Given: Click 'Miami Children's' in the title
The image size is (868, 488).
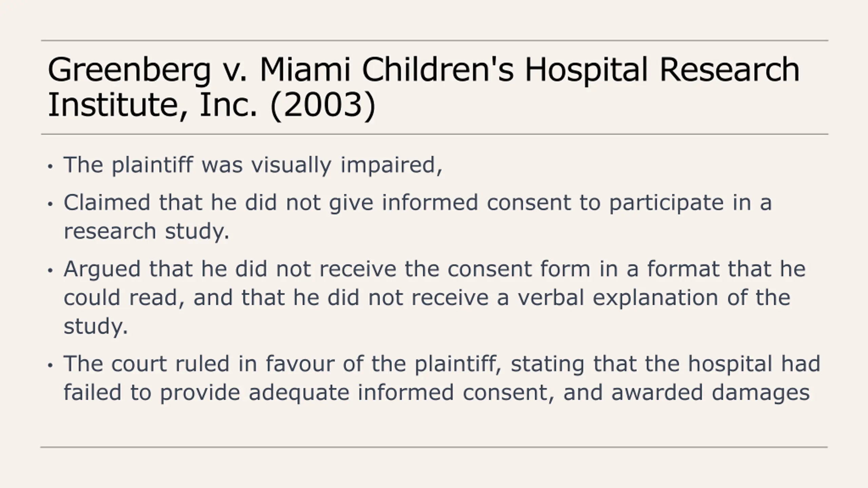Looking at the screenshot, I should pos(387,70).
